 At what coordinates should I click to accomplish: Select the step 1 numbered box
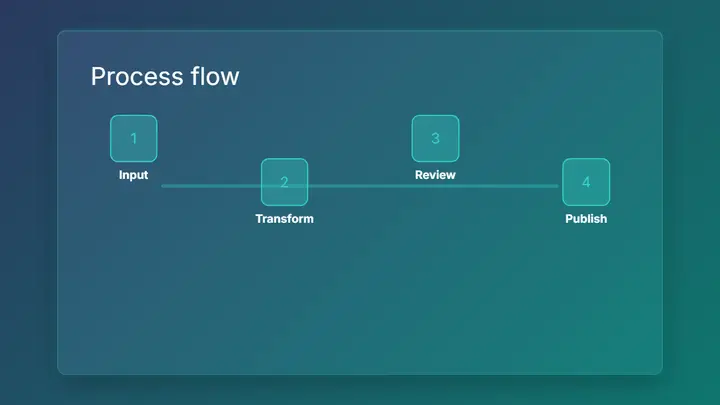134,138
